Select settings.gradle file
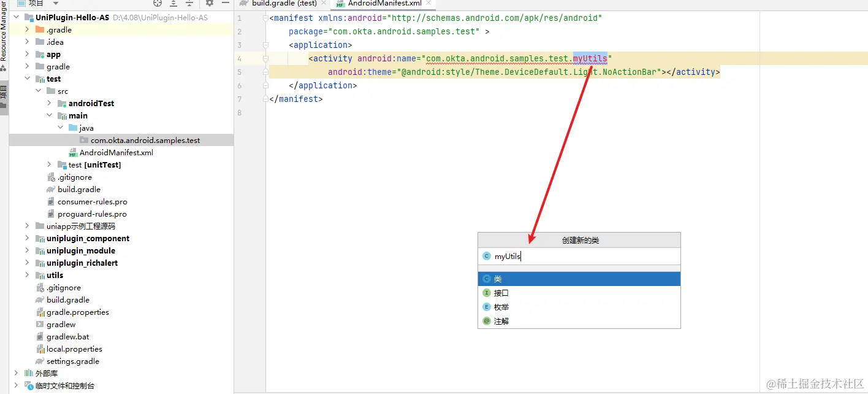This screenshot has width=868, height=394. coord(73,361)
